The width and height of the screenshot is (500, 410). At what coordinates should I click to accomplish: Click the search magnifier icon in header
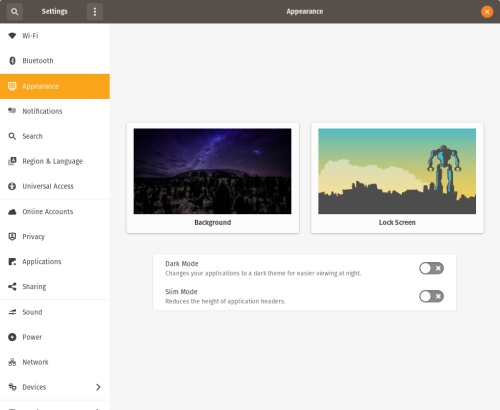coord(14,12)
